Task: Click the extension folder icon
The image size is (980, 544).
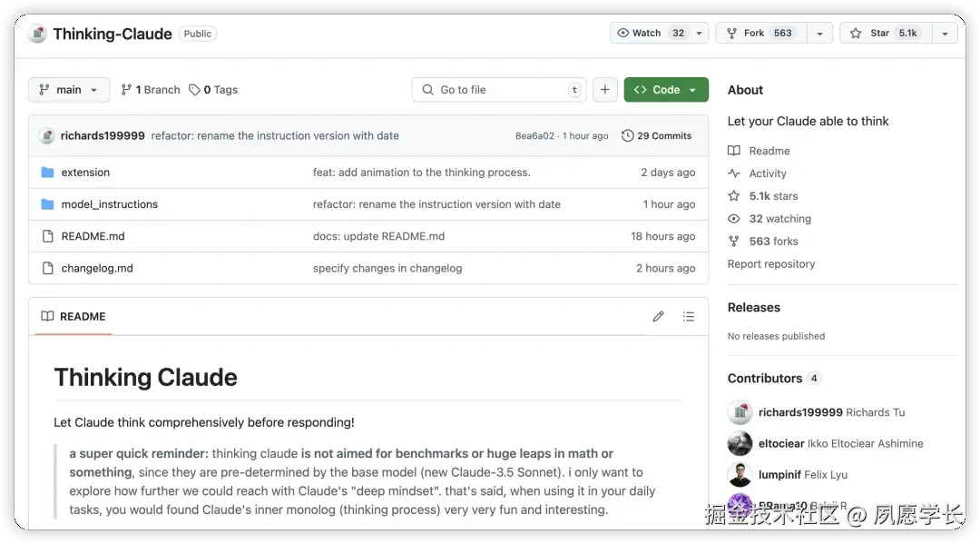Action: pos(48,173)
